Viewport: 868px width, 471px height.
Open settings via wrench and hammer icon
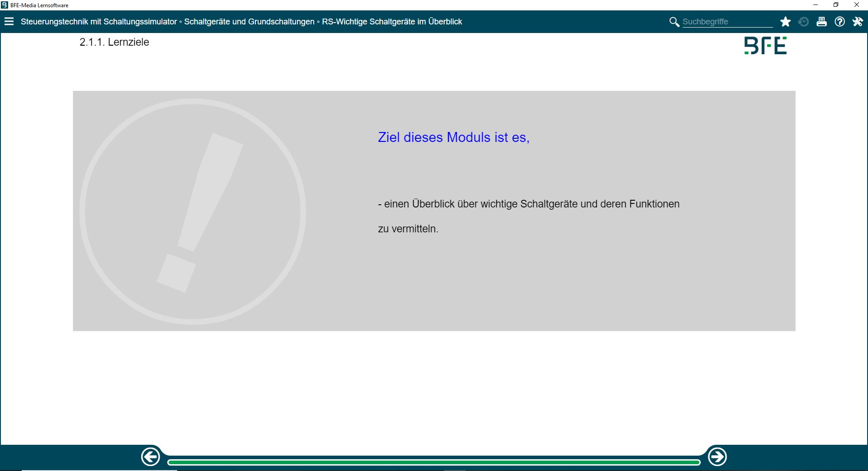[x=858, y=22]
